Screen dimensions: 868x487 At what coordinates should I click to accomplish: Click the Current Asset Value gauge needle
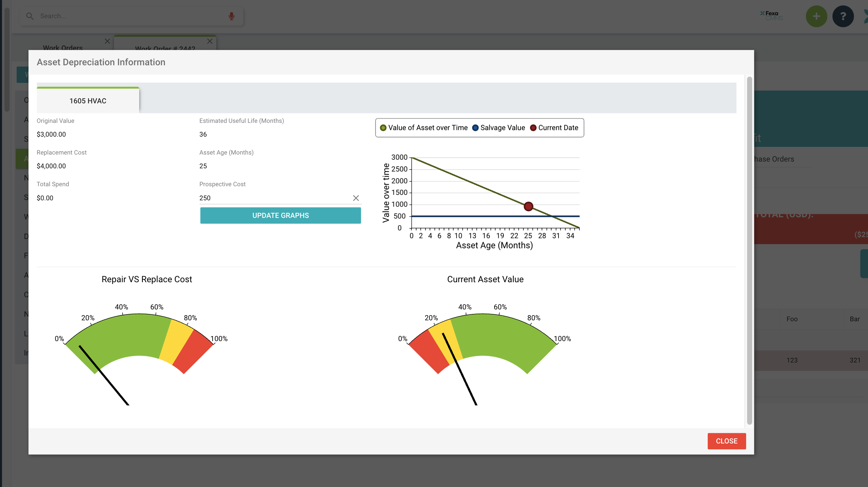tap(460, 369)
